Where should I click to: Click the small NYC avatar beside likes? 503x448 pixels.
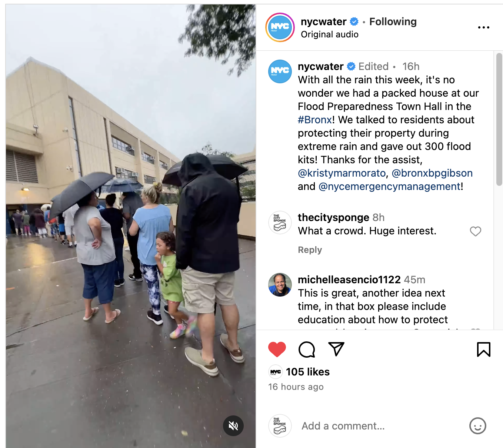(275, 372)
